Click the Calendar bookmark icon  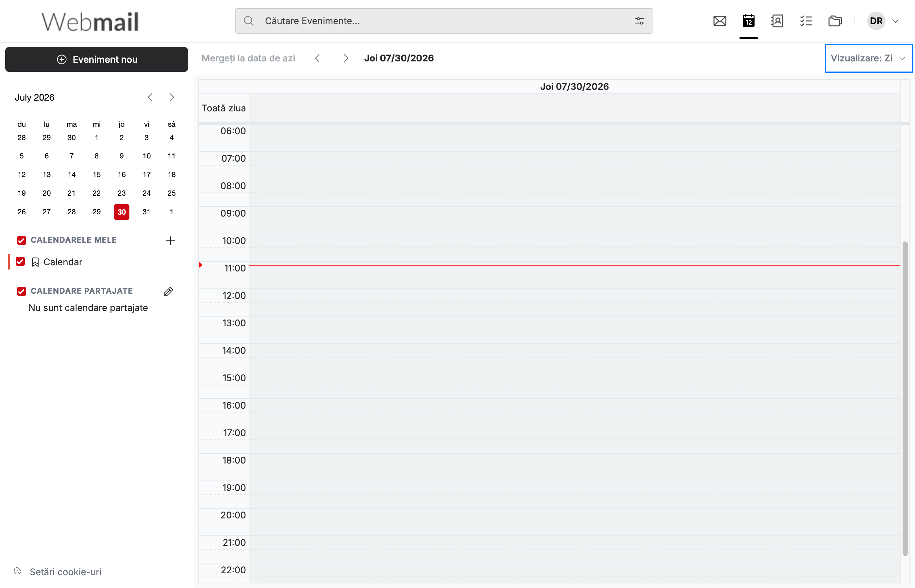click(35, 262)
